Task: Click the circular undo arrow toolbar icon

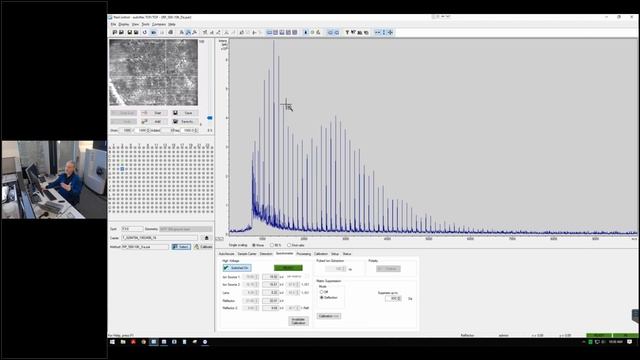Action: (144, 32)
